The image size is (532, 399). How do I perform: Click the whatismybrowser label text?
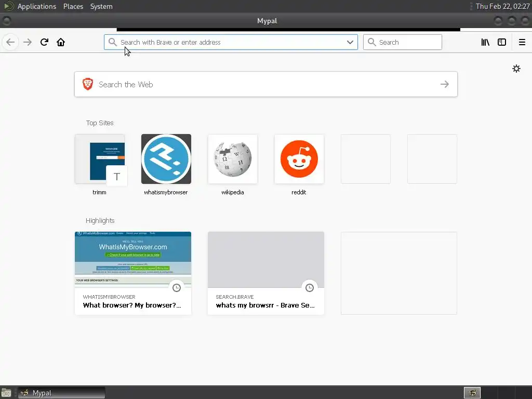pos(166,192)
